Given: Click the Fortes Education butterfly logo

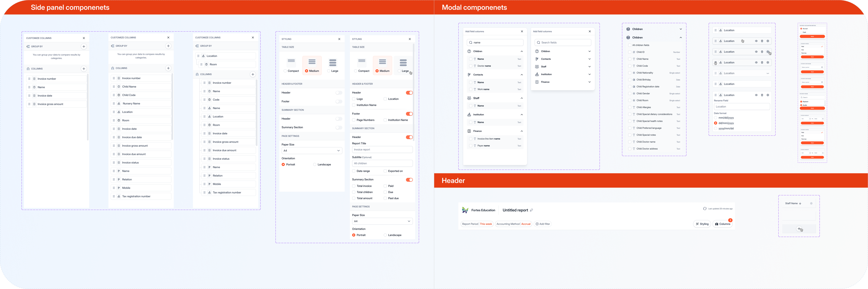Looking at the screenshot, I should 465,210.
